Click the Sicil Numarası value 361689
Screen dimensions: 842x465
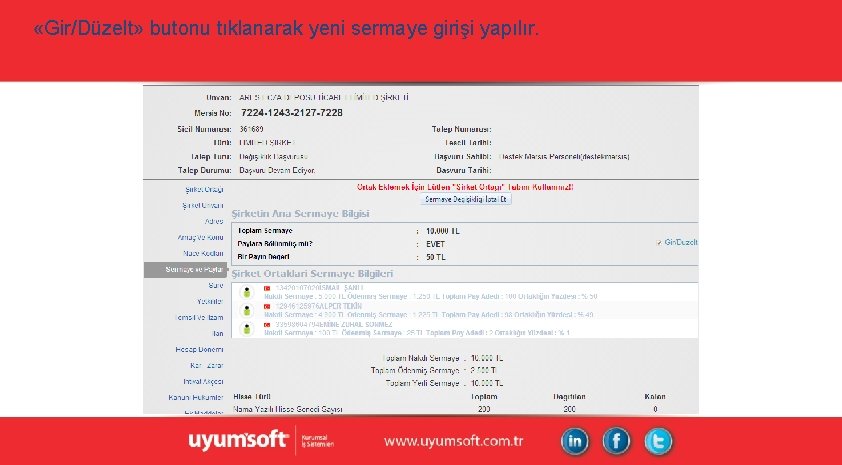coord(251,129)
